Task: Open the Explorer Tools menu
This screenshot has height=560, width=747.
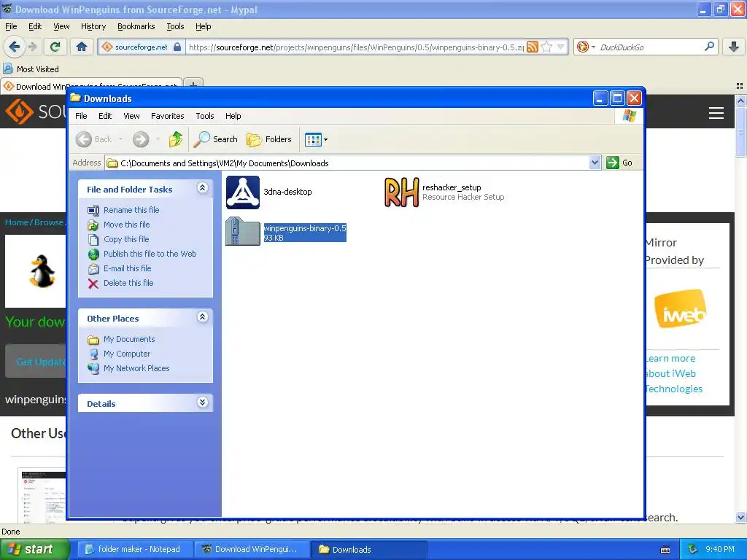Action: [x=205, y=116]
